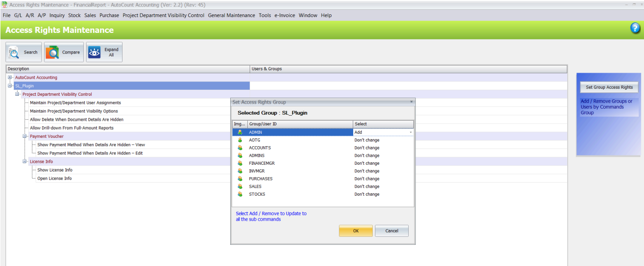Viewport: 644px width, 266px height.
Task: Click the Compare toolbar icon
Action: coord(52,52)
